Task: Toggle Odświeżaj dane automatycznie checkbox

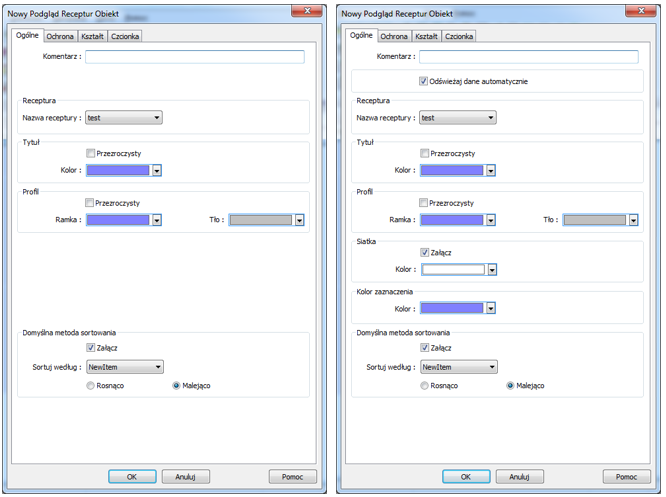Action: point(423,81)
